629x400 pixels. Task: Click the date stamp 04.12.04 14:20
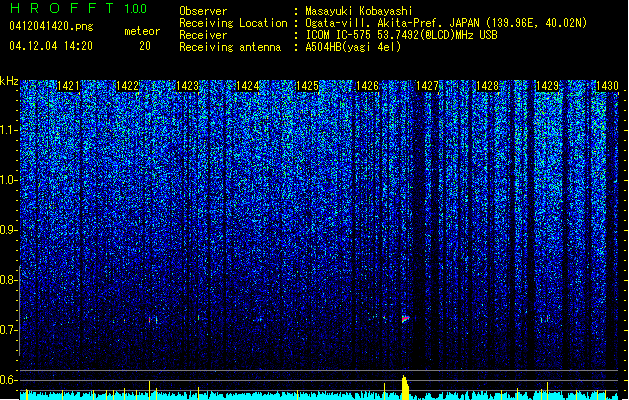tap(51, 46)
